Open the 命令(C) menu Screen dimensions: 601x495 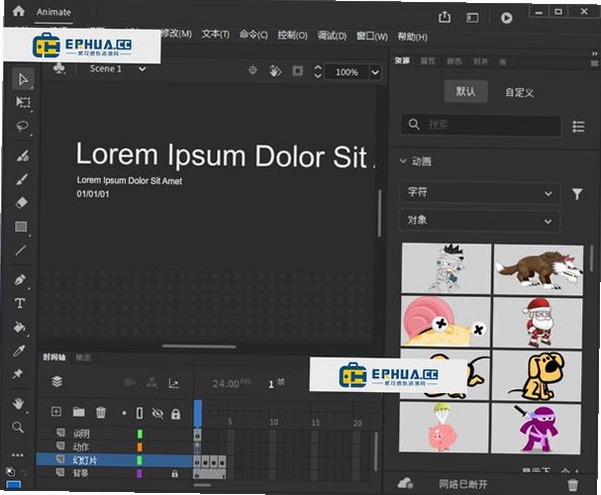tap(253, 35)
